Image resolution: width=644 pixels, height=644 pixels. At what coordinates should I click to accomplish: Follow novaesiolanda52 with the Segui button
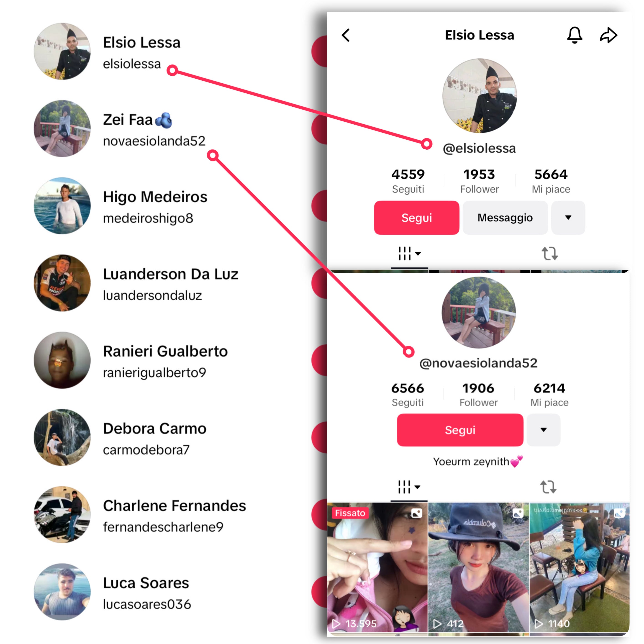(460, 430)
